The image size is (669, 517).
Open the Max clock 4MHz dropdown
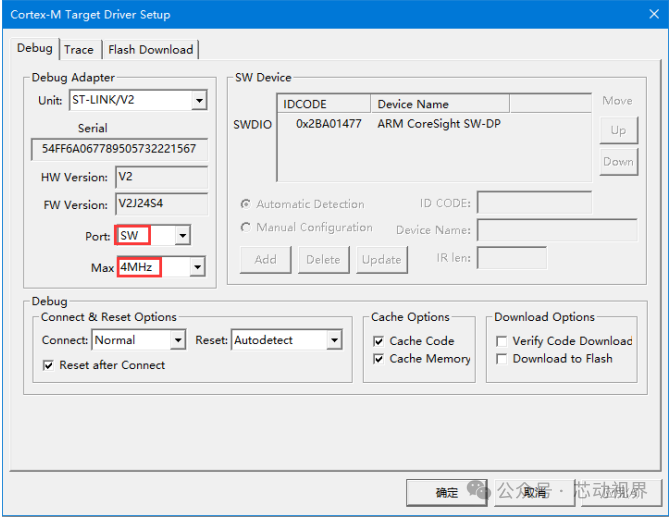197,267
